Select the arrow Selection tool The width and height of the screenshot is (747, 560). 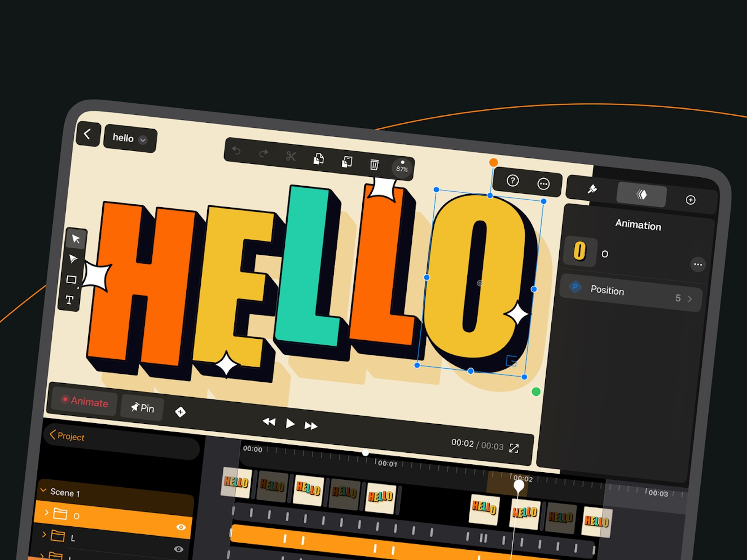(x=76, y=239)
